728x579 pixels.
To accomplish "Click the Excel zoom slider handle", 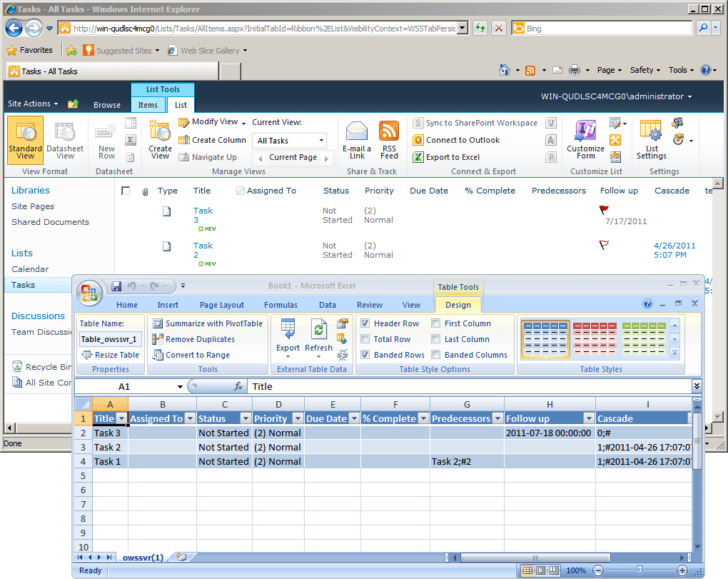I will click(639, 570).
